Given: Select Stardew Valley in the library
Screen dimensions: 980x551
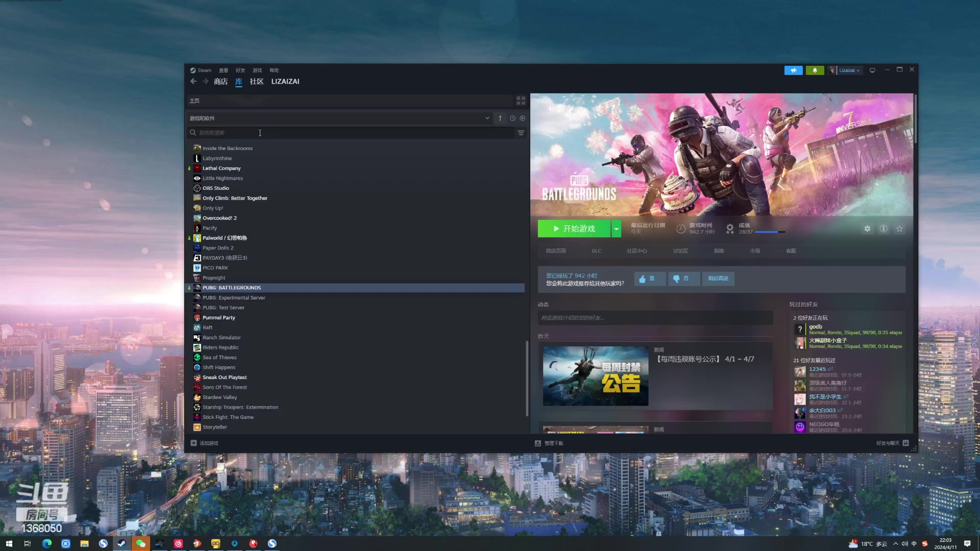Looking at the screenshot, I should (219, 397).
